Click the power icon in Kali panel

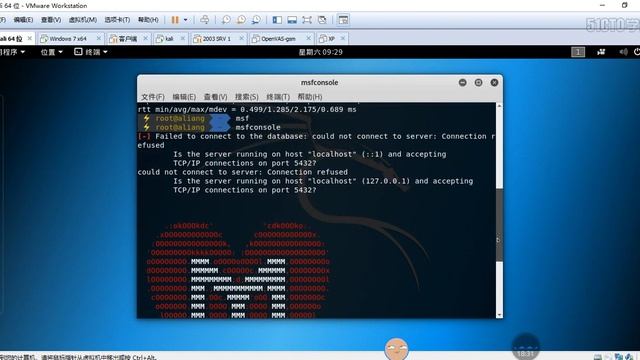636,52
